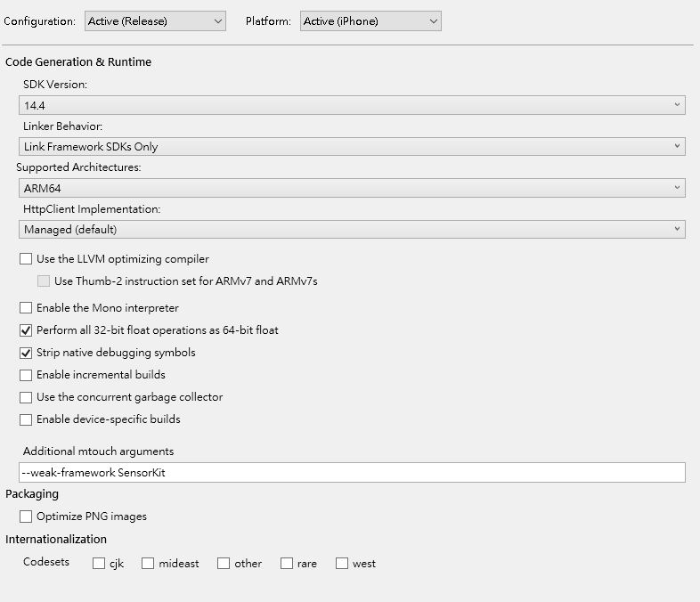Uncheck Strip native debugging symbols
This screenshot has width=700, height=602.
26,353
